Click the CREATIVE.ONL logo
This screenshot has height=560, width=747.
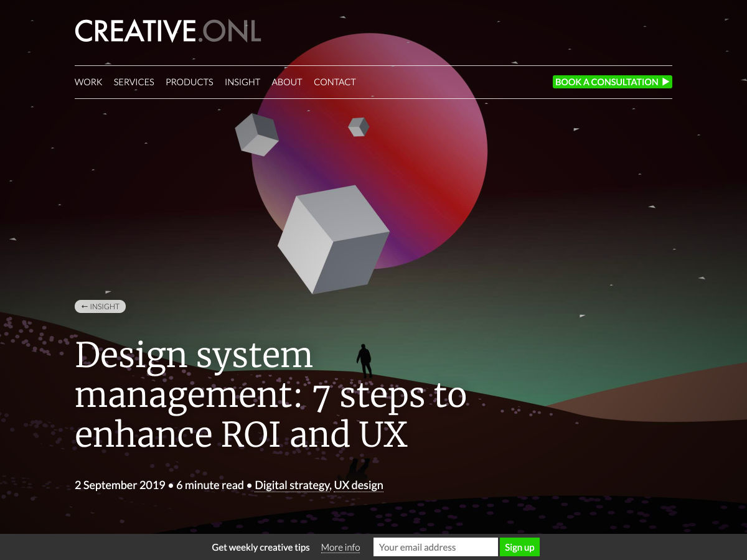pos(167,31)
